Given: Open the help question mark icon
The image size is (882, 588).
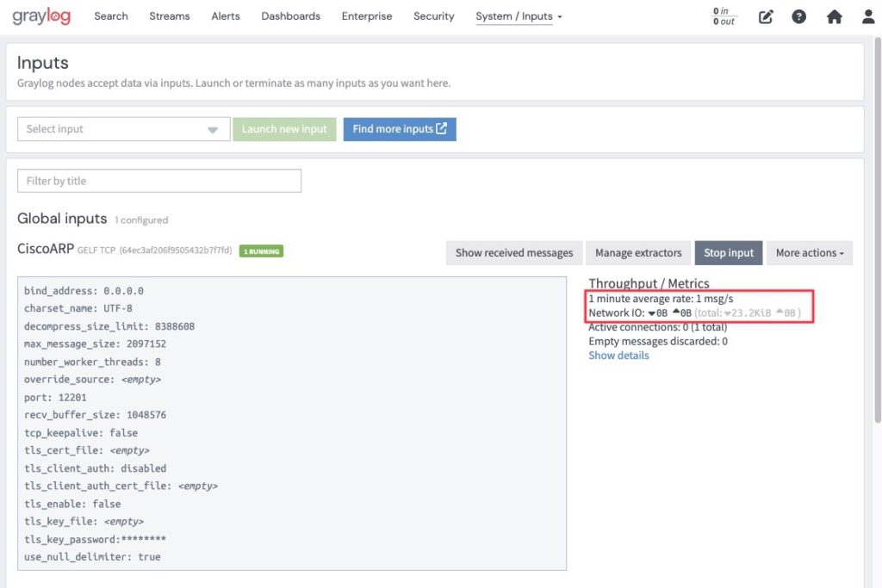Looking at the screenshot, I should 798,17.
